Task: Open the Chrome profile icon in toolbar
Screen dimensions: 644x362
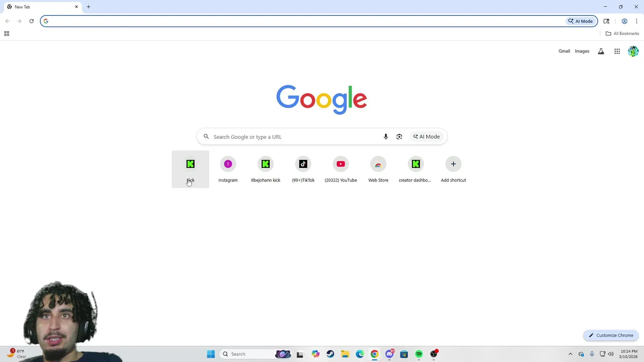Action: click(x=624, y=21)
